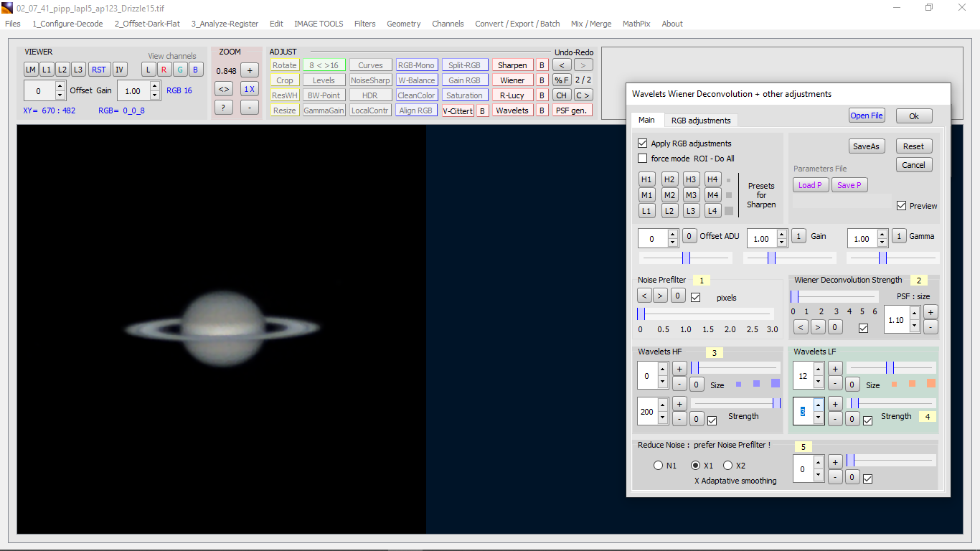Click the B button beside Sharpen
This screenshot has height=551, width=980.
[543, 65]
